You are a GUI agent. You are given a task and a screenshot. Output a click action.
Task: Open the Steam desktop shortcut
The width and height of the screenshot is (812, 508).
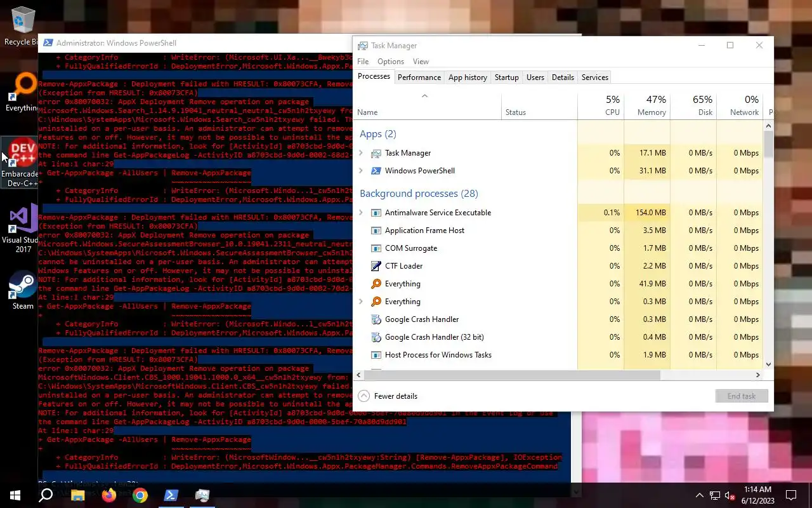click(23, 291)
